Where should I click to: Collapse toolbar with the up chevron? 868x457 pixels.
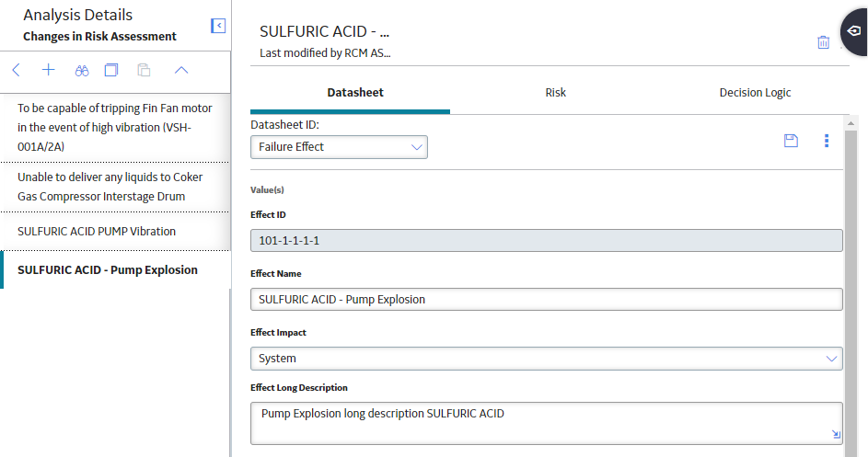pyautogui.click(x=181, y=70)
